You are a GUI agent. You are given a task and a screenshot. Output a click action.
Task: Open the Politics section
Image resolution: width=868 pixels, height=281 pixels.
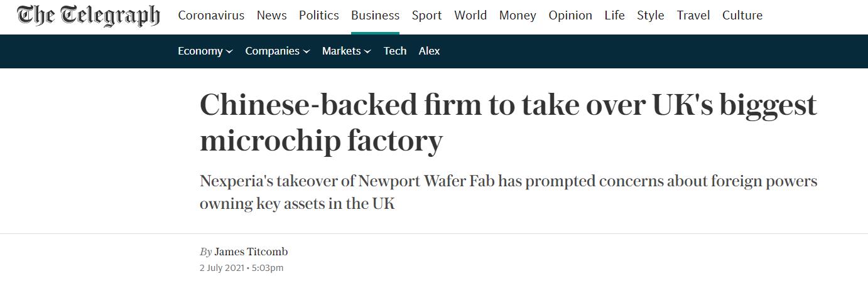[318, 15]
